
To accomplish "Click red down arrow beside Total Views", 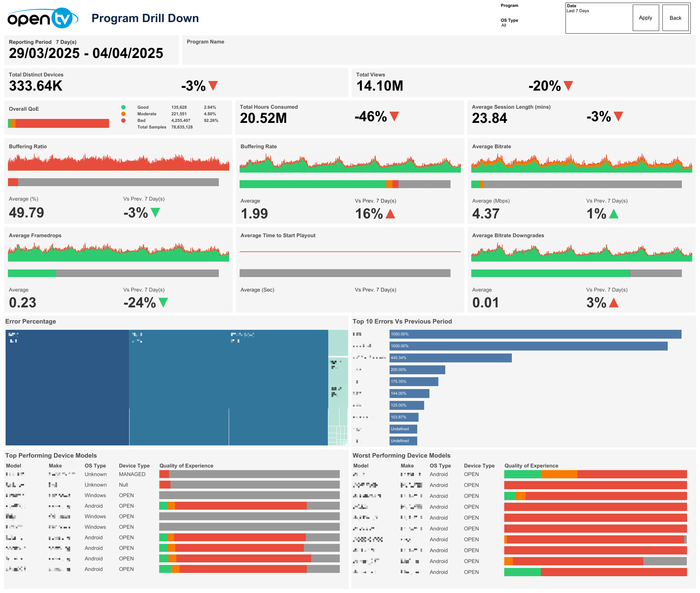I will [x=568, y=85].
